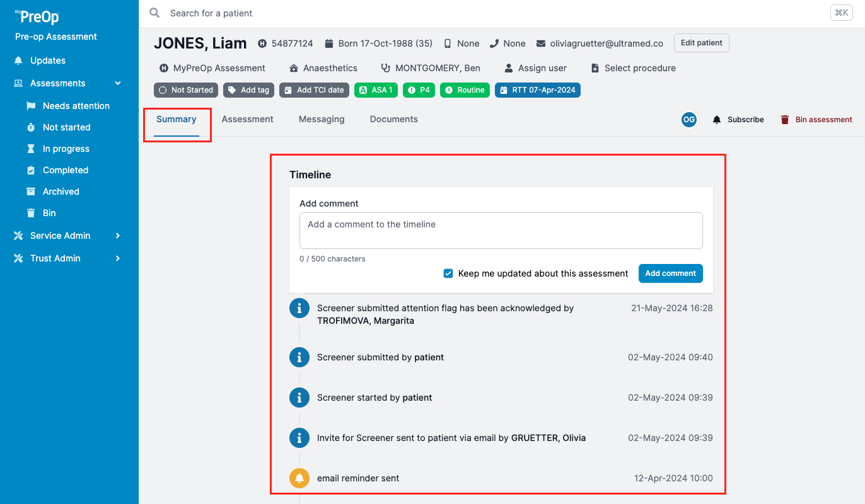Click Subscribe to this assessment
This screenshot has height=504, width=865.
(738, 120)
